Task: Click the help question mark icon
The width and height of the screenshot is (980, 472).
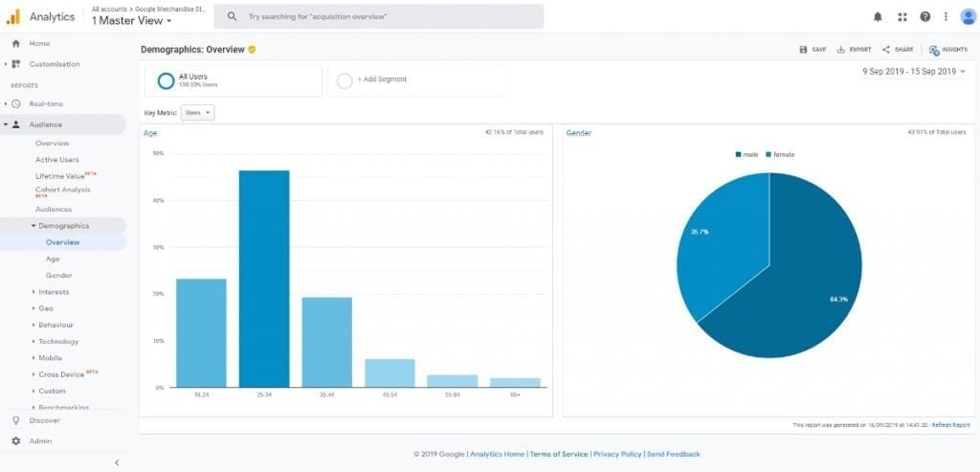Action: click(x=924, y=16)
